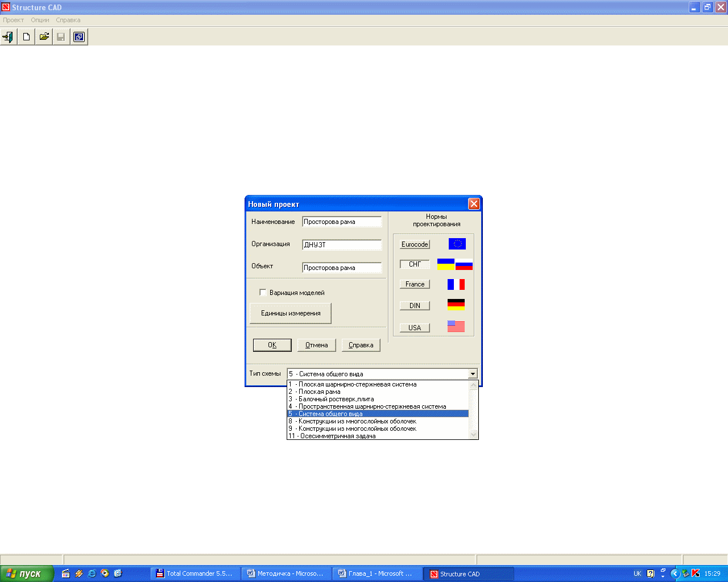728x582 pixels.
Task: Choose highlighted 5 - Система общего вида list item
Action: coord(378,414)
